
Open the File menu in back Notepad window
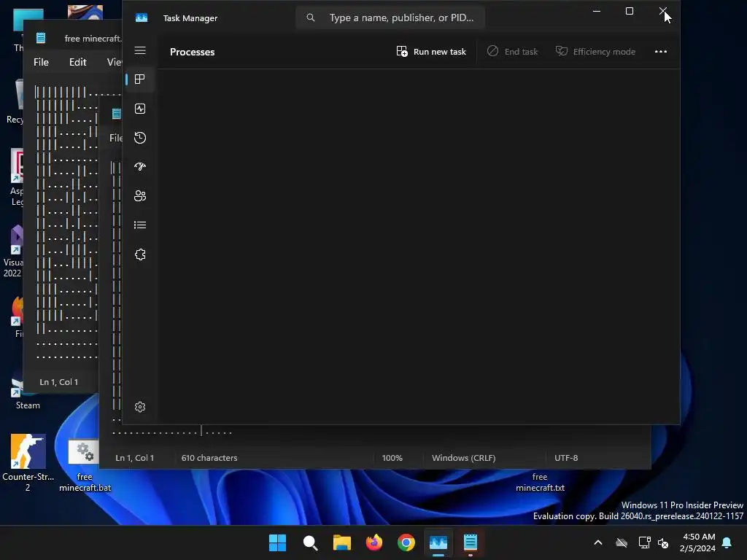[x=41, y=62]
